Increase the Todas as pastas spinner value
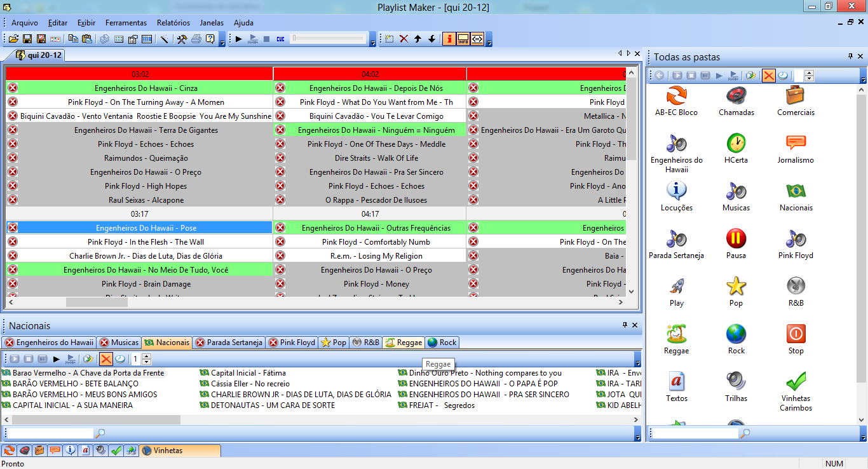The width and height of the screenshot is (868, 469). (809, 73)
